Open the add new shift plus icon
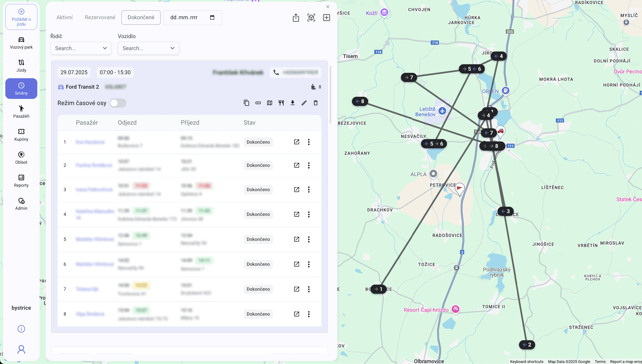Image resolution: width=642 pixels, height=364 pixels. tap(327, 17)
